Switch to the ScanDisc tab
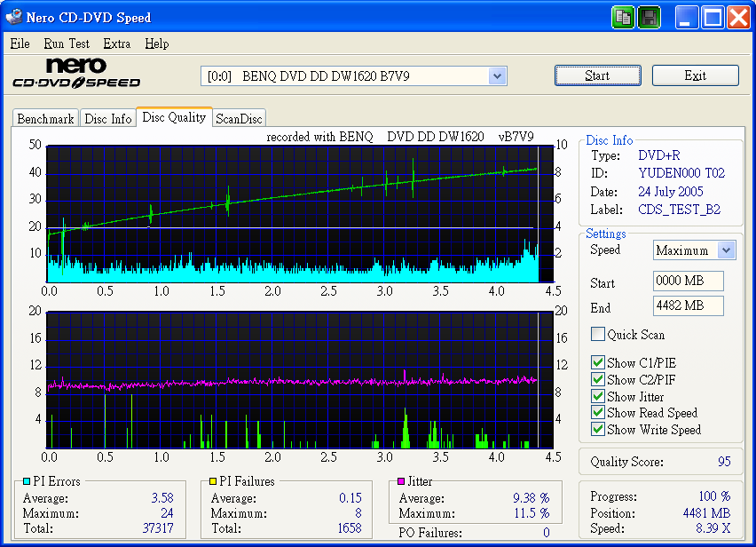The height and width of the screenshot is (547, 756). 239,119
